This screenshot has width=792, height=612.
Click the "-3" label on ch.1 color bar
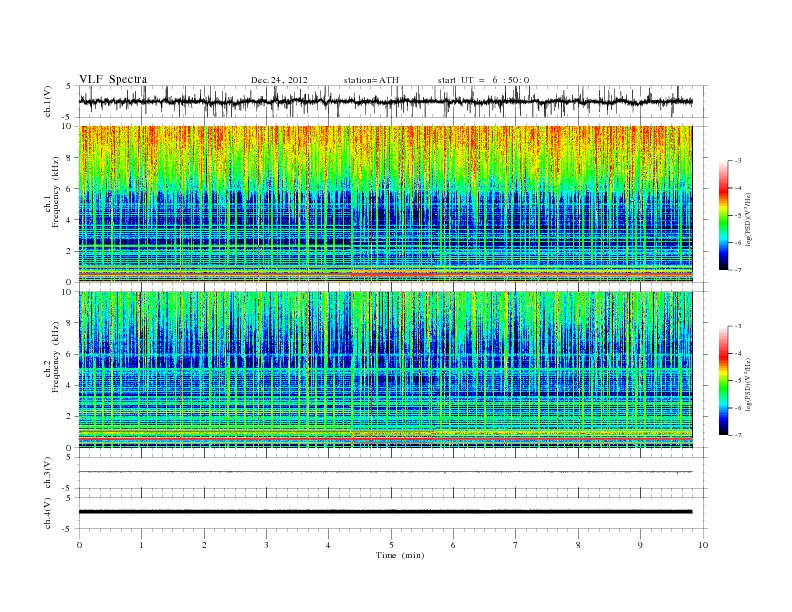(738, 161)
